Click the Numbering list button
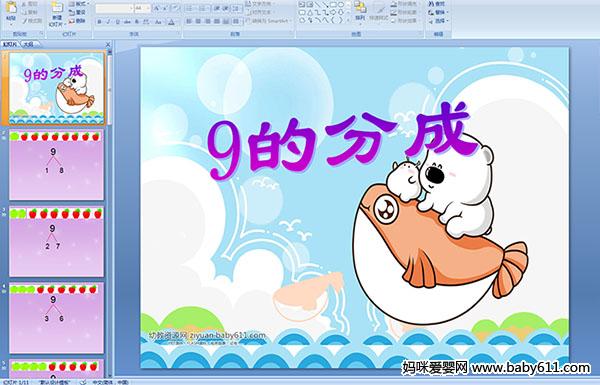 click(204, 8)
